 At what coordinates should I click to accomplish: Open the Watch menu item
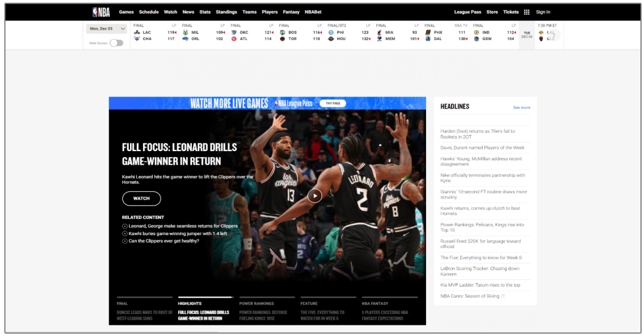(x=170, y=12)
